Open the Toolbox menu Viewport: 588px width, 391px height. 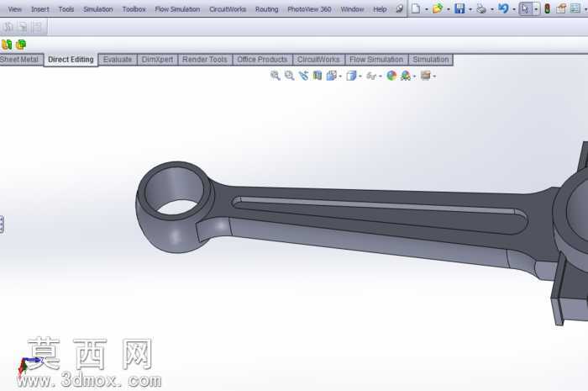[134, 9]
